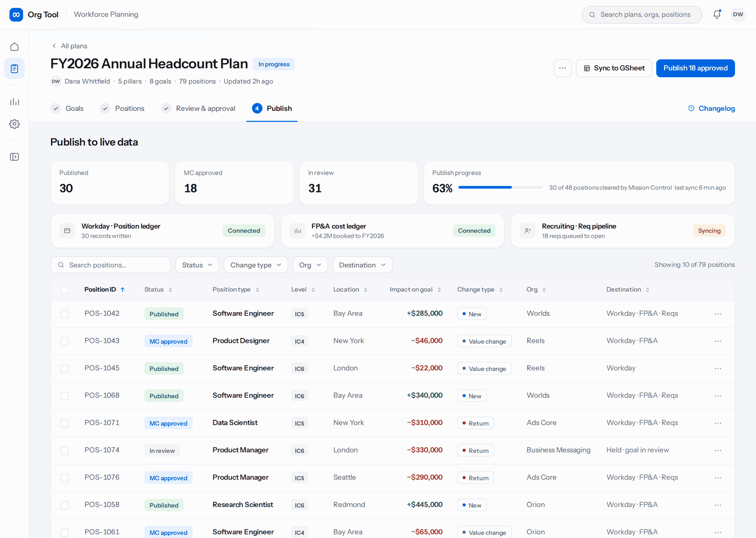Screen dimensions: 756x538
Task: Open the DW user avatar menu
Action: point(738,15)
